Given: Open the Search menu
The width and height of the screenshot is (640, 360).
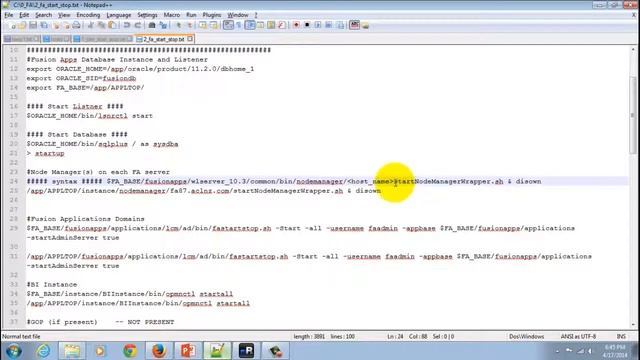Looking at the screenshot, I should (43, 15).
